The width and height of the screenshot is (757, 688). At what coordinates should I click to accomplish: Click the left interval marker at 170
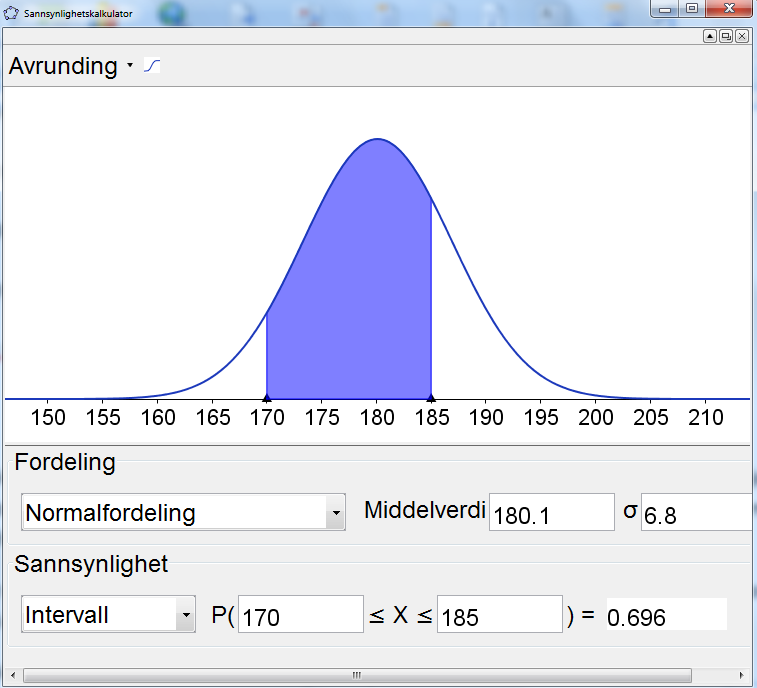(x=266, y=398)
